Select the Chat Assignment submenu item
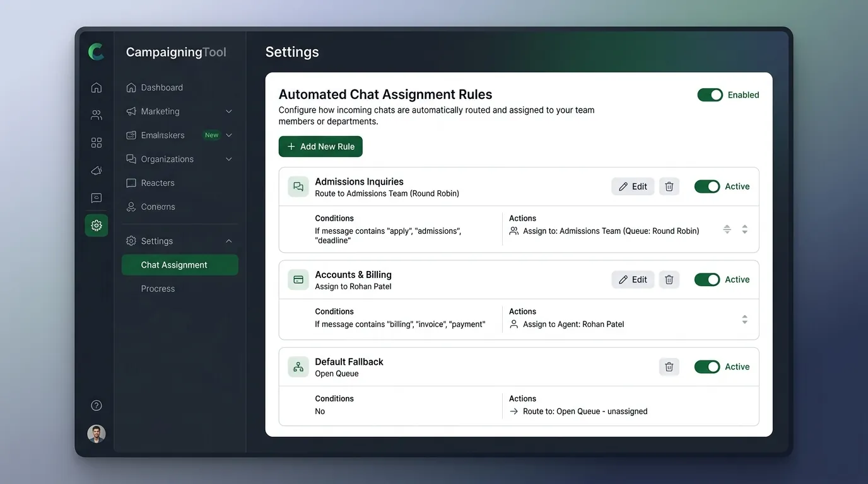The width and height of the screenshot is (868, 484). tap(180, 265)
